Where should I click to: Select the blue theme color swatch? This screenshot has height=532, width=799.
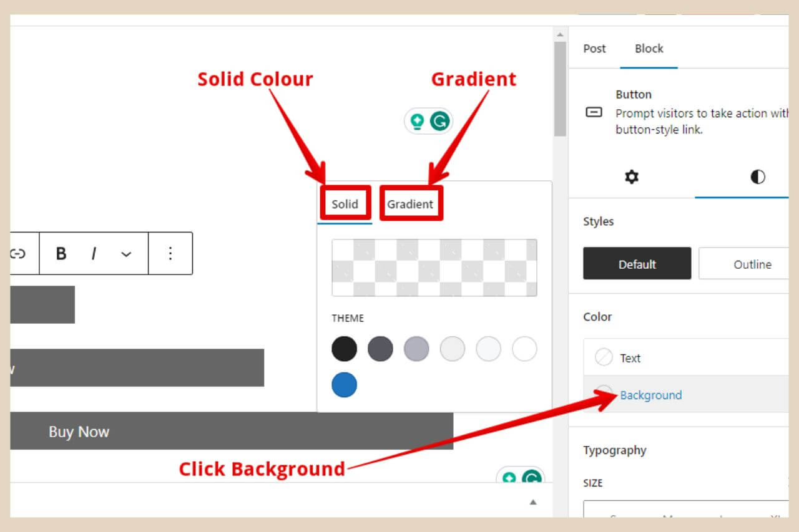(344, 385)
